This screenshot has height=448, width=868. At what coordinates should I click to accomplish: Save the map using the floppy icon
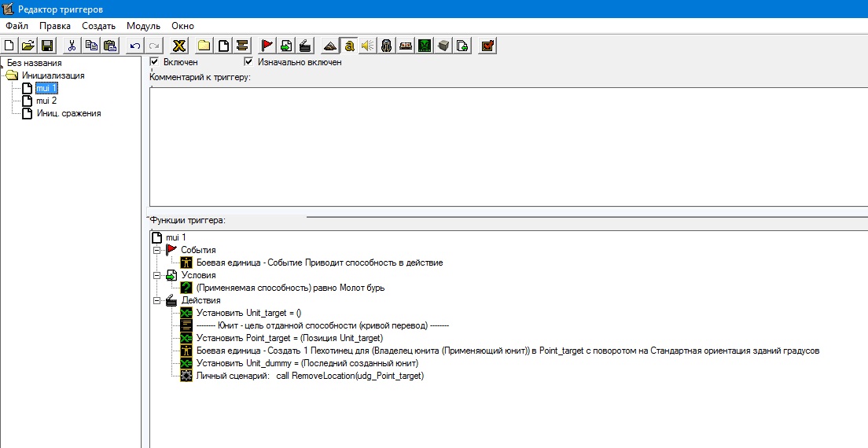point(47,46)
